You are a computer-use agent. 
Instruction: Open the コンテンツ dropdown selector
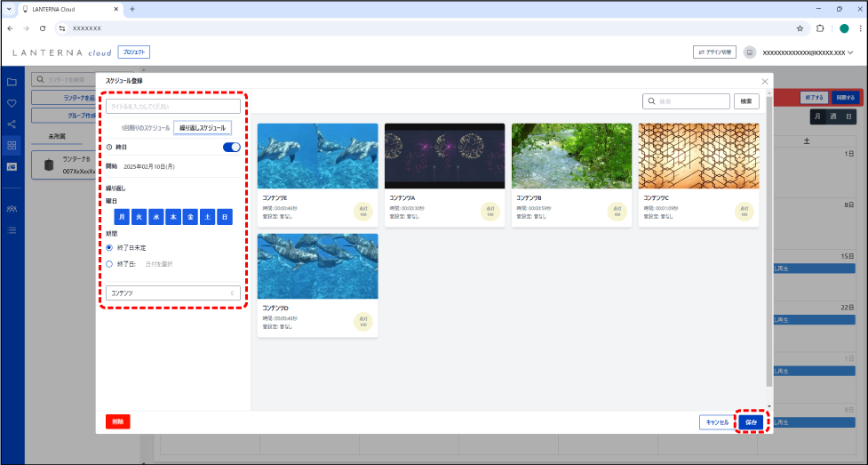[172, 293]
